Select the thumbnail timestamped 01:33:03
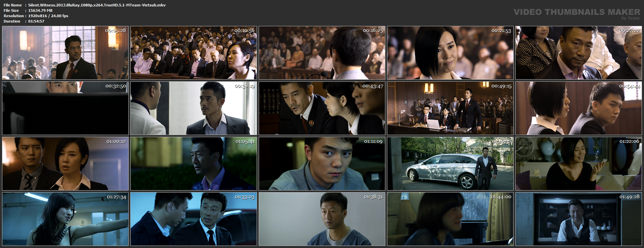The height and width of the screenshot is (248, 644). (x=194, y=219)
